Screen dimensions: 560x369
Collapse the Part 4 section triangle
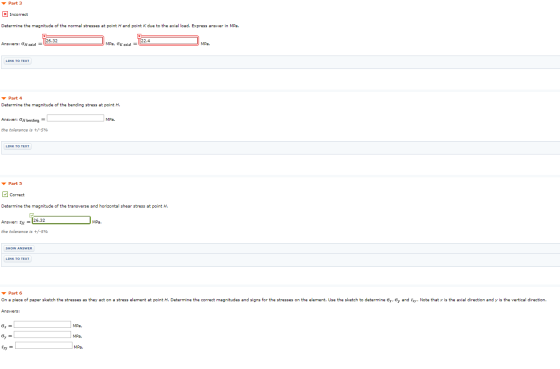click(x=4, y=98)
